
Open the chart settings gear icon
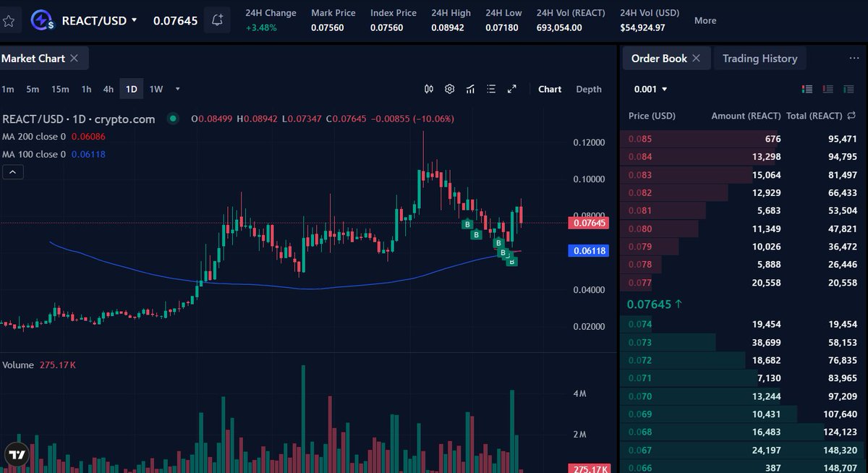pos(449,88)
